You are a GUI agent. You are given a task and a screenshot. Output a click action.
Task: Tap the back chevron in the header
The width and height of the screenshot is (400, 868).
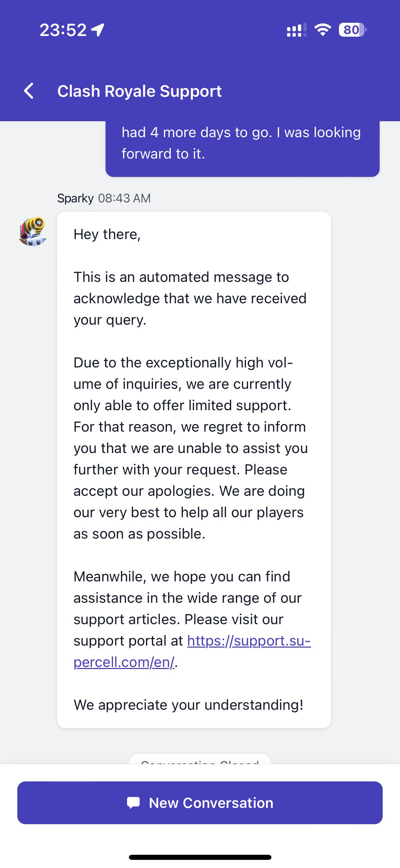tap(28, 91)
